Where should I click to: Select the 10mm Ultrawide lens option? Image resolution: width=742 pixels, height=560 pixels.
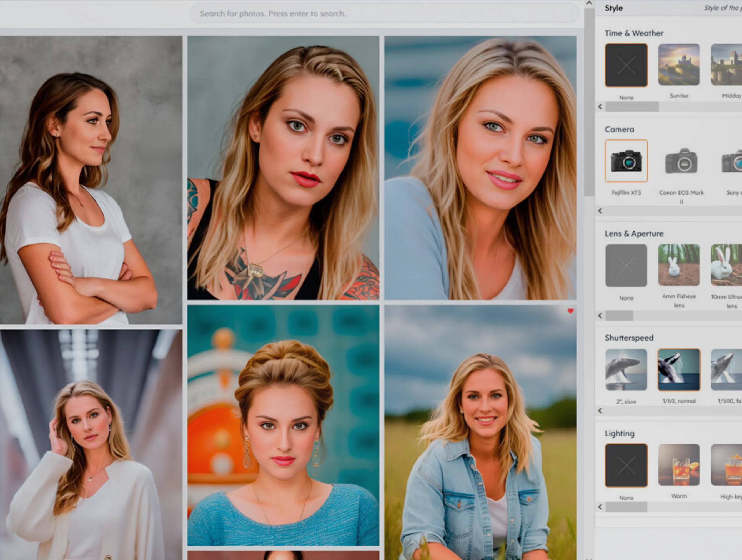(x=726, y=265)
